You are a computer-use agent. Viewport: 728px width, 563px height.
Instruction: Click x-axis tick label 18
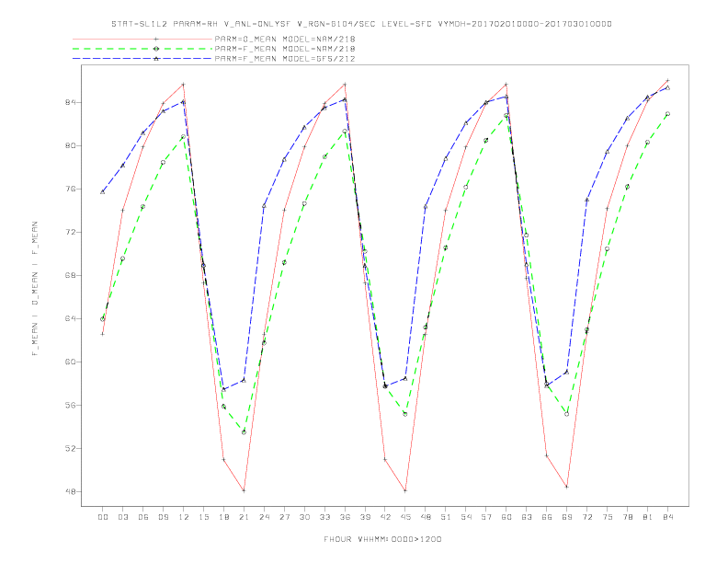point(223,517)
